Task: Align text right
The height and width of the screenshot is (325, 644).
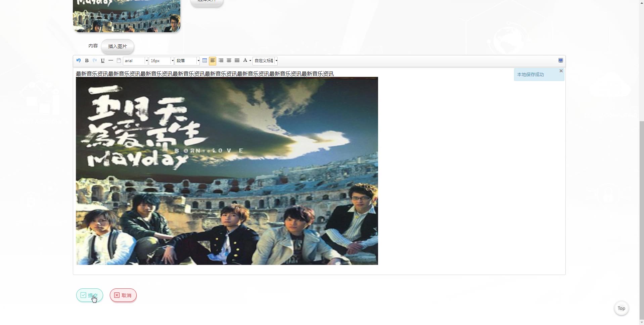Action: pos(221,61)
